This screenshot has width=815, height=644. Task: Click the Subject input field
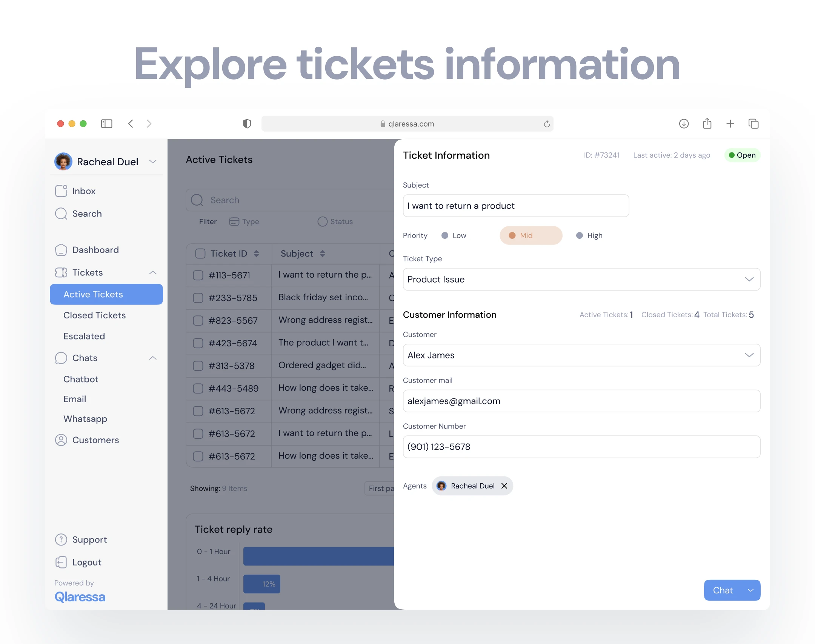pos(516,206)
